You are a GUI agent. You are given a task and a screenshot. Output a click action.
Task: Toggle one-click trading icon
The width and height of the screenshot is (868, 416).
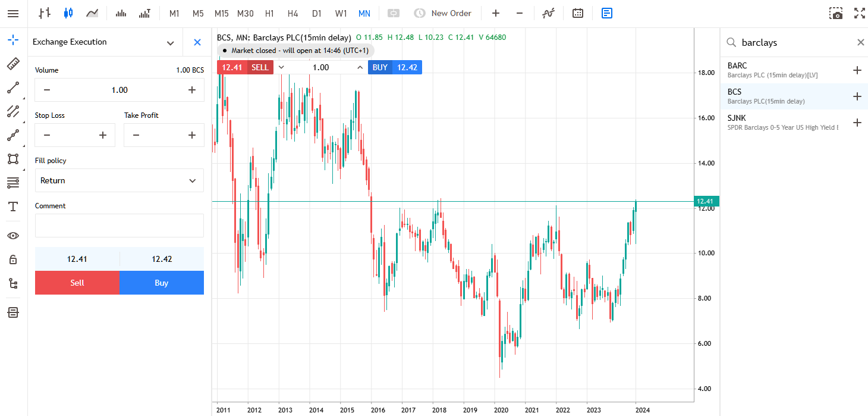click(393, 13)
